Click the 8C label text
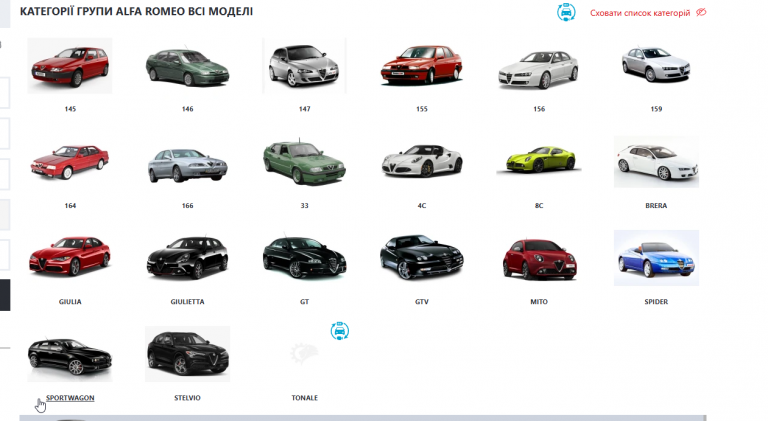Screen dimensions: 768x421 (539, 206)
